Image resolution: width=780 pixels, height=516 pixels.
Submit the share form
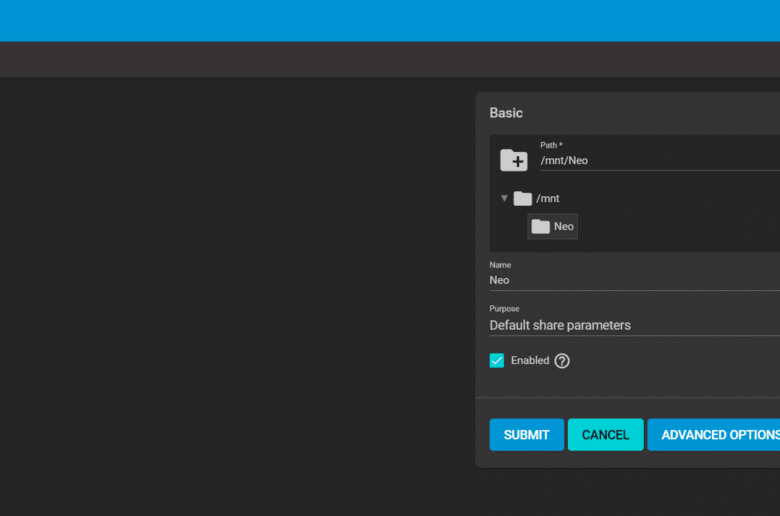point(526,435)
